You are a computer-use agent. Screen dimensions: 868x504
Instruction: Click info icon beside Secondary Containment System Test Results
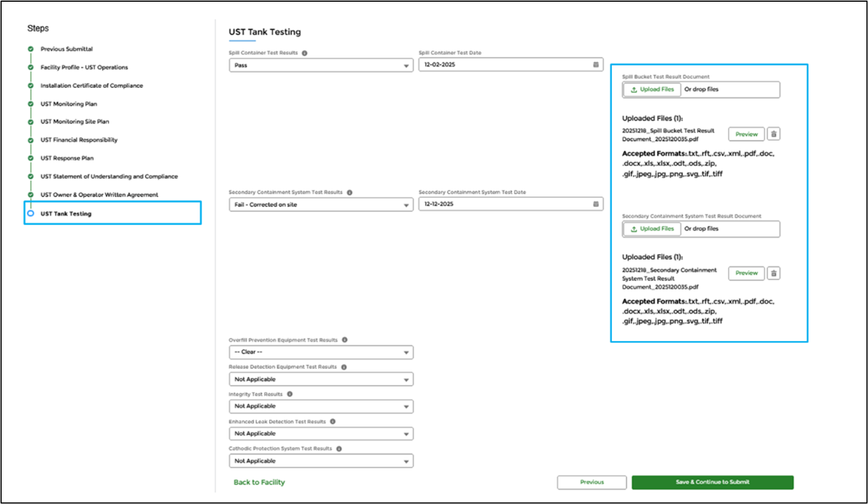[349, 193]
